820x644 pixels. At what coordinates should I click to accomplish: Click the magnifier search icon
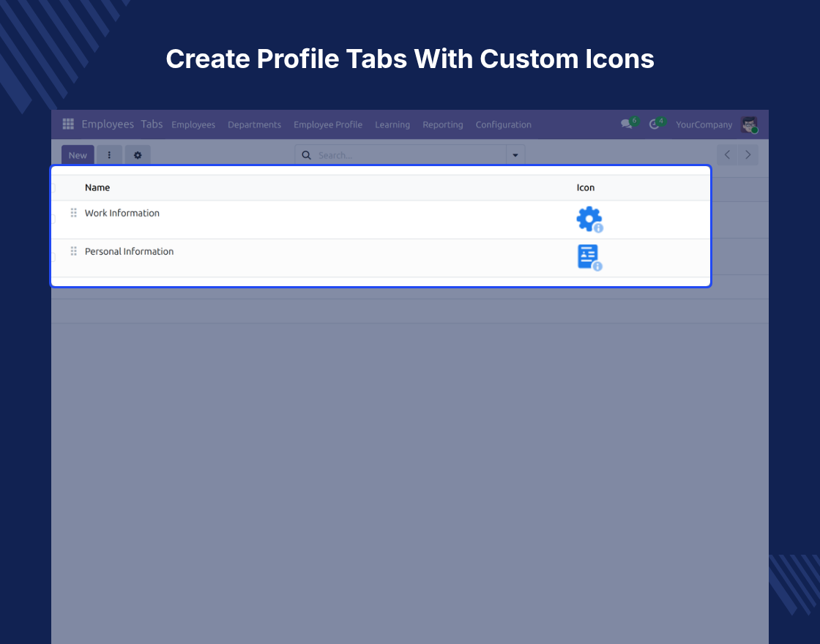click(x=307, y=155)
